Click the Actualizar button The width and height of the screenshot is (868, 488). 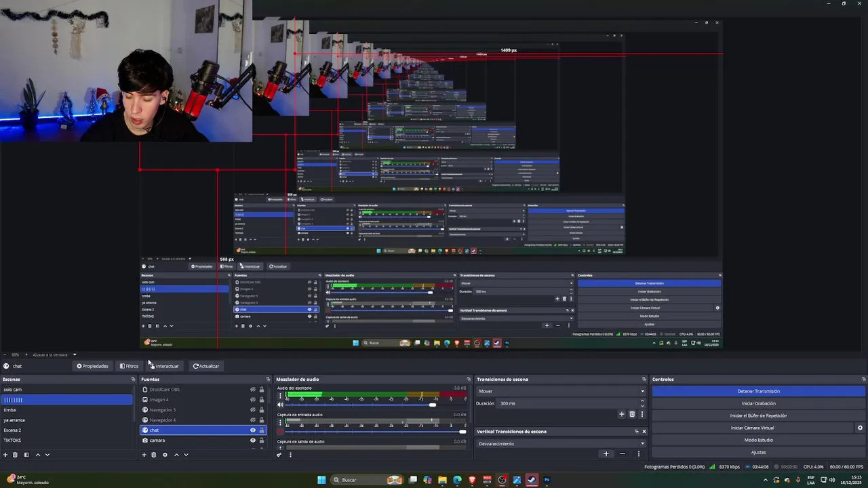point(206,366)
